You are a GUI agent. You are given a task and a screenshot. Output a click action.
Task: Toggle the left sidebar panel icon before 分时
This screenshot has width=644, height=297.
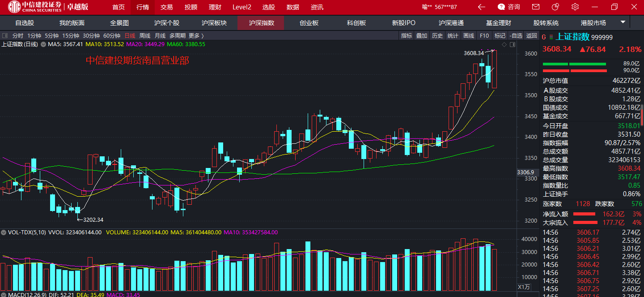pos(5,36)
